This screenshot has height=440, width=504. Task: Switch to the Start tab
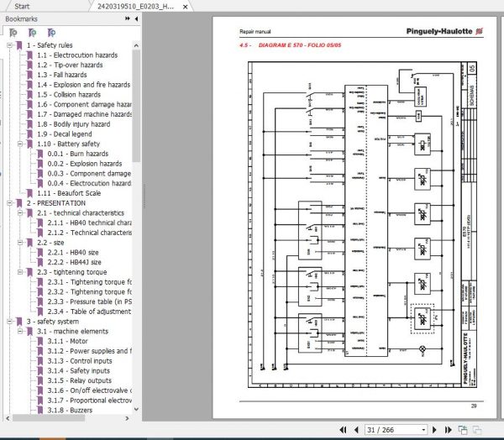pyautogui.click(x=22, y=6)
